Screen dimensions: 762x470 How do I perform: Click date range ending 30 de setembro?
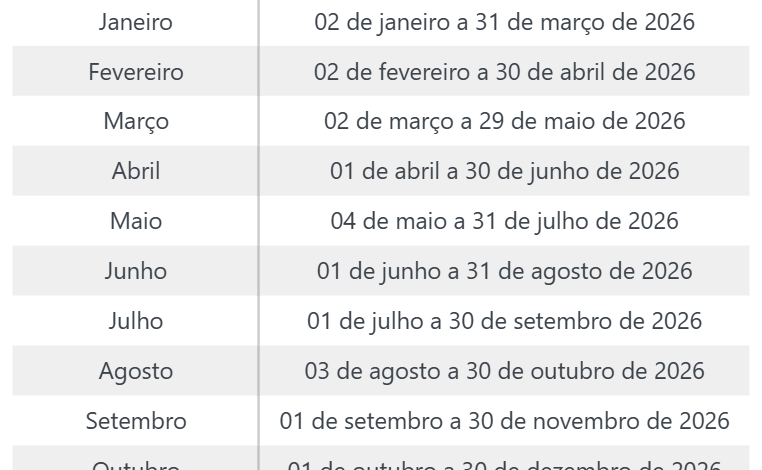click(x=504, y=321)
